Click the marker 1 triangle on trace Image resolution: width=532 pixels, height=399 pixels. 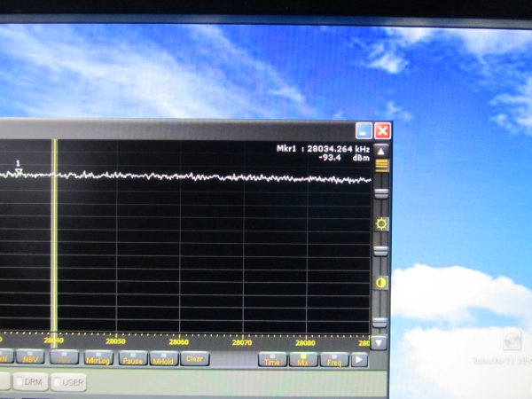click(x=18, y=171)
